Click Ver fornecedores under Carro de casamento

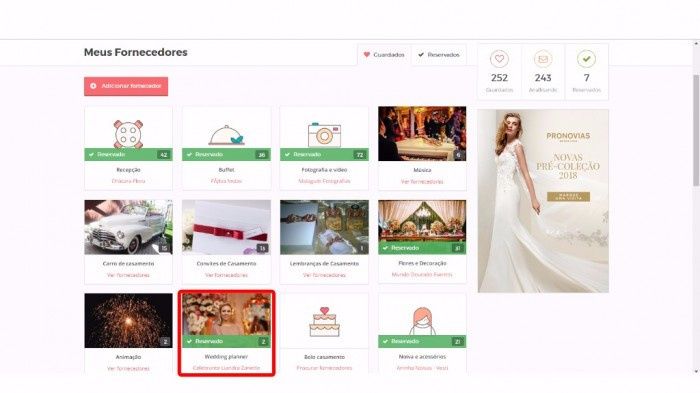128,275
